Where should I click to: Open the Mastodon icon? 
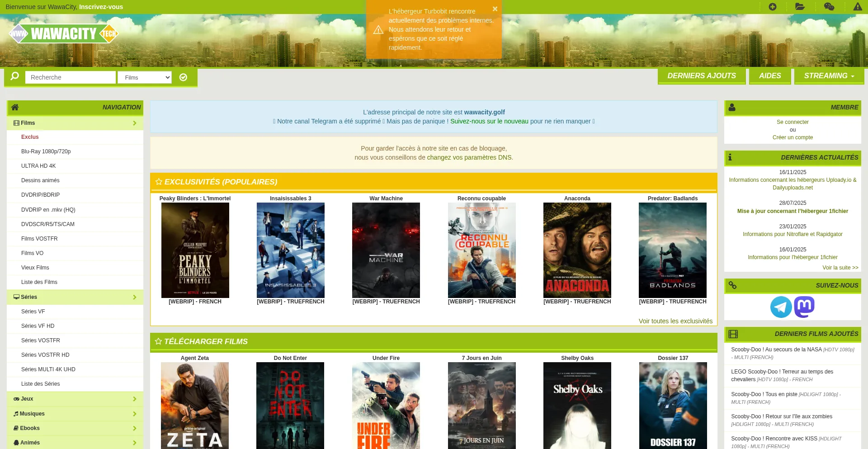point(804,307)
